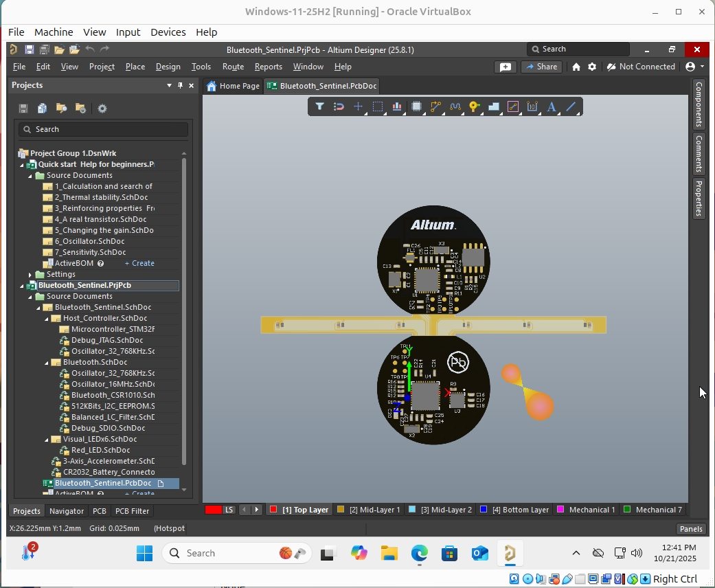The height and width of the screenshot is (588, 715).
Task: Select the Place Text tool
Action: [550, 106]
